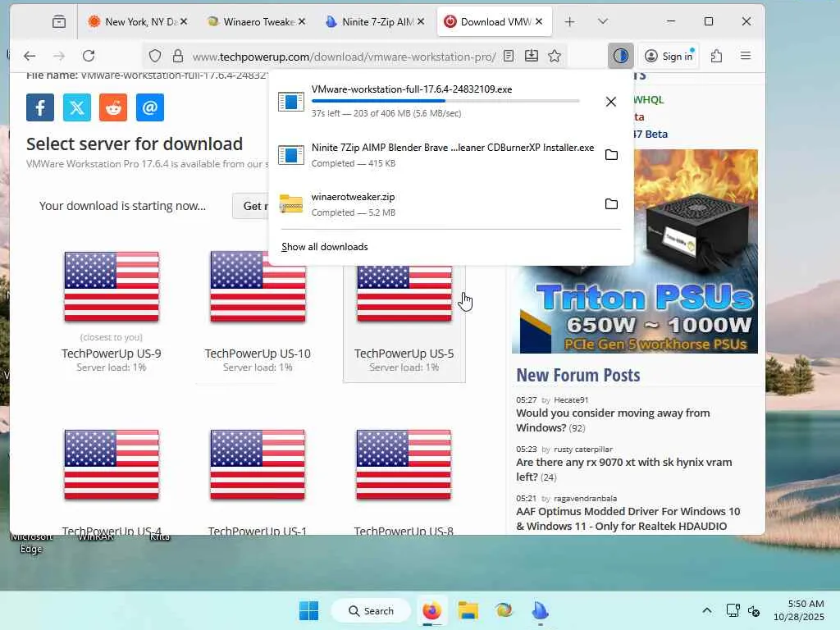The height and width of the screenshot is (630, 840).
Task: Open taskbar Search box
Action: click(371, 610)
